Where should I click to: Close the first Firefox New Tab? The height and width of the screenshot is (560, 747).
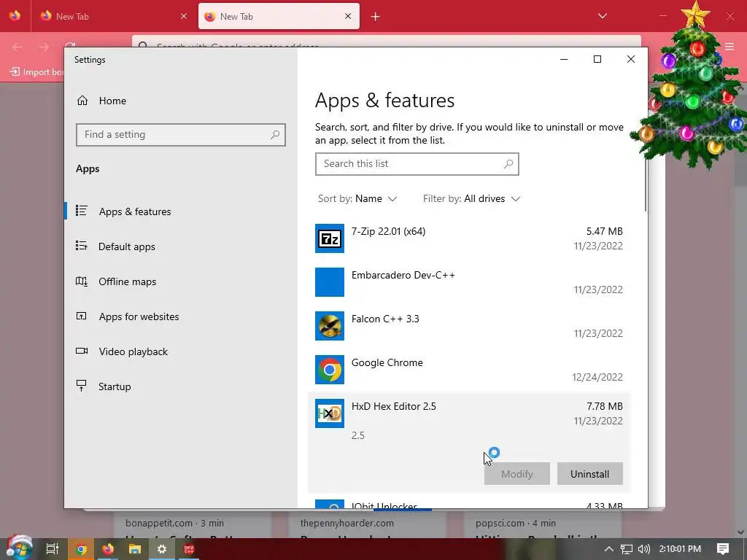tap(184, 16)
